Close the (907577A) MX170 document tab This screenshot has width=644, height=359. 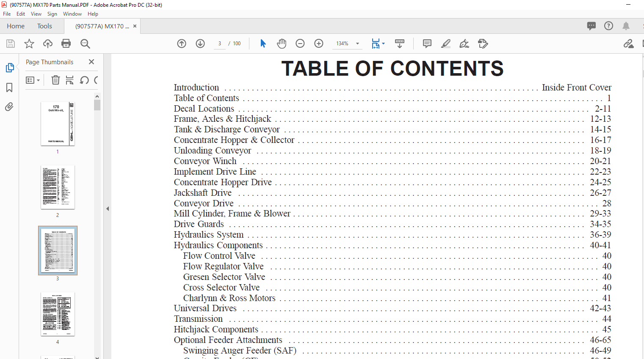[x=135, y=26]
